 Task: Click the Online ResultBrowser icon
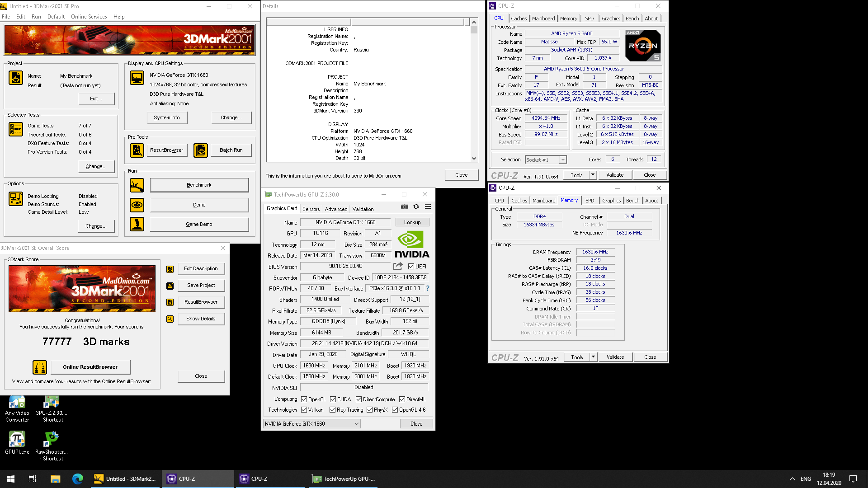coord(40,367)
